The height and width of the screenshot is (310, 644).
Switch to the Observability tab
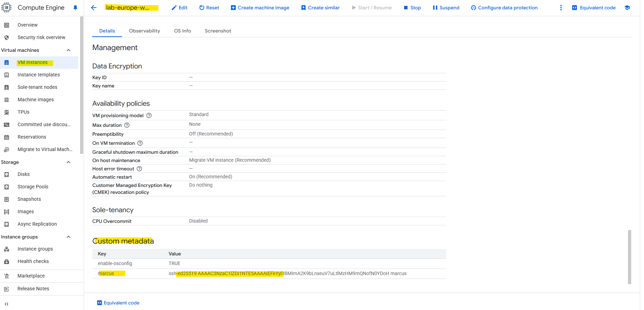(144, 31)
